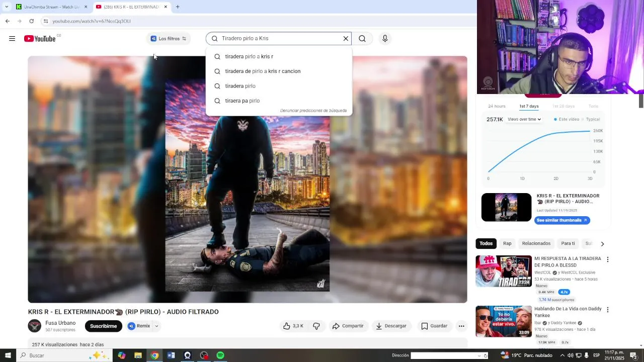
Task: Click the Remix button
Action: click(139, 326)
